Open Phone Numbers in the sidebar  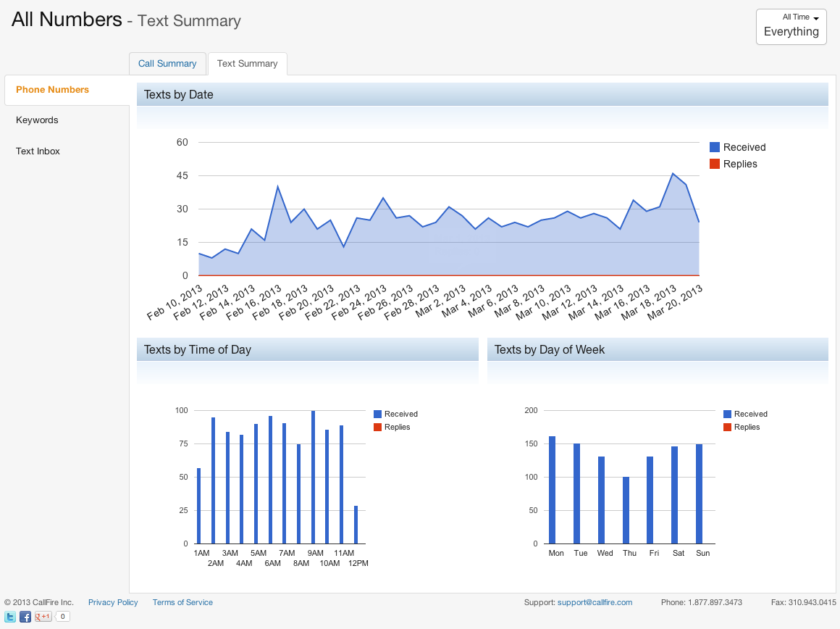click(x=53, y=90)
